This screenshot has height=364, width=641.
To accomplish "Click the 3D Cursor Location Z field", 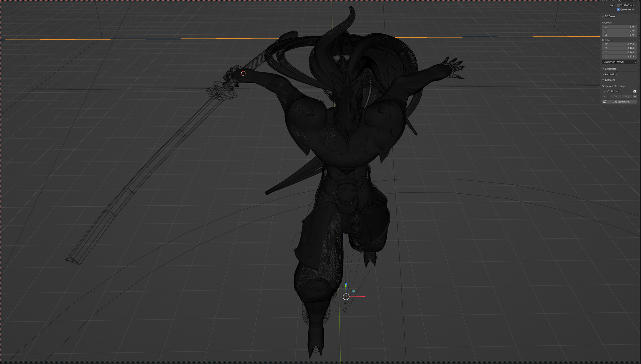I will pyautogui.click(x=619, y=35).
